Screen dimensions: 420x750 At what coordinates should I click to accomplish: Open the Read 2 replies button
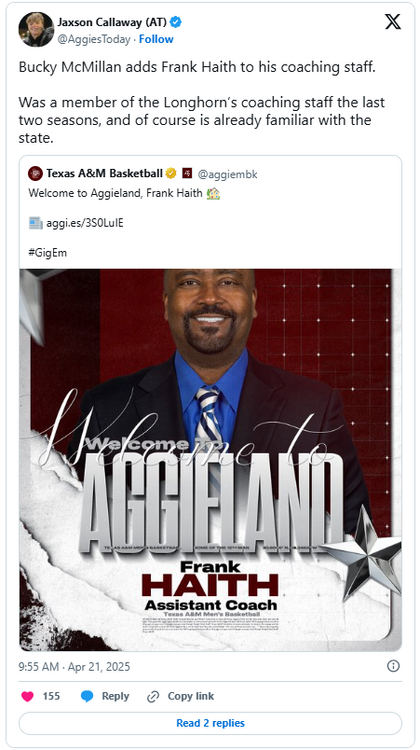(x=210, y=723)
